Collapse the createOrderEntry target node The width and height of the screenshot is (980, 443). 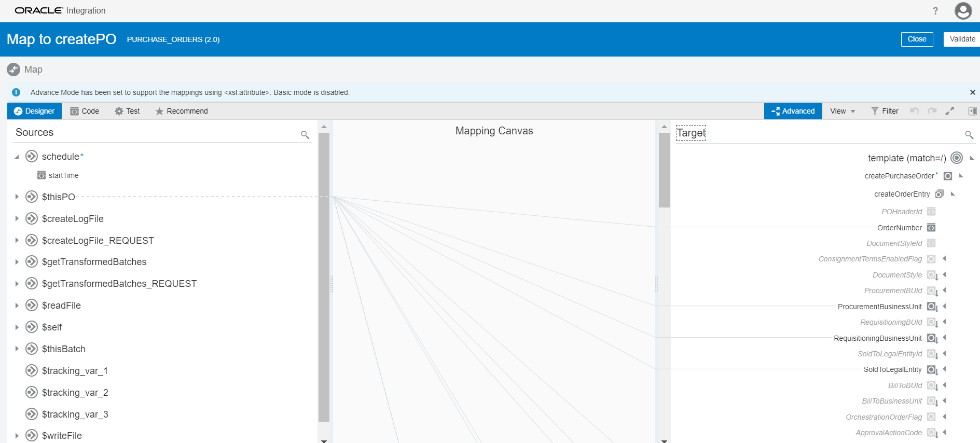(953, 194)
